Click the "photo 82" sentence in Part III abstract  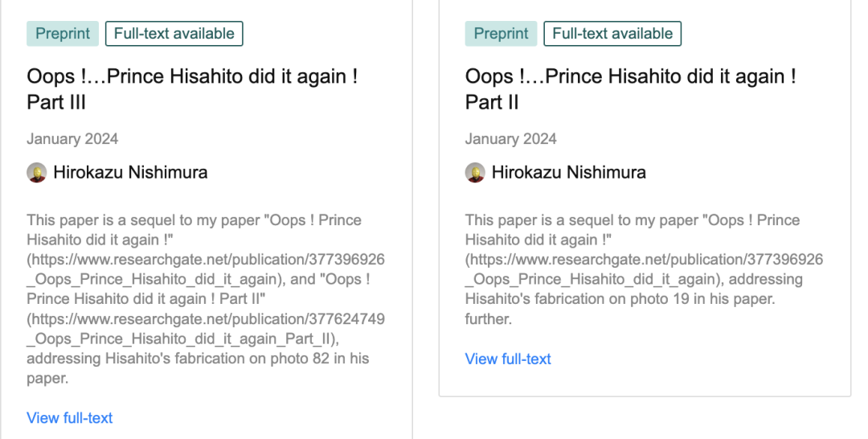(197, 359)
